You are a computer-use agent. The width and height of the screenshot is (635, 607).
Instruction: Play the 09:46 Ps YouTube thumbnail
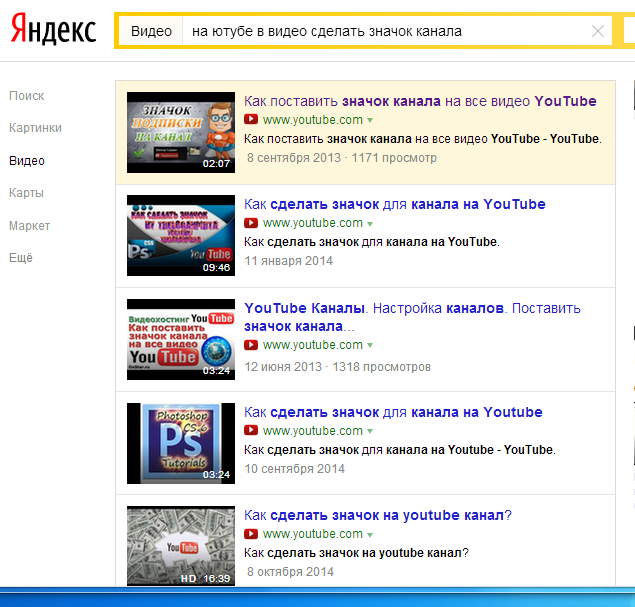click(181, 236)
